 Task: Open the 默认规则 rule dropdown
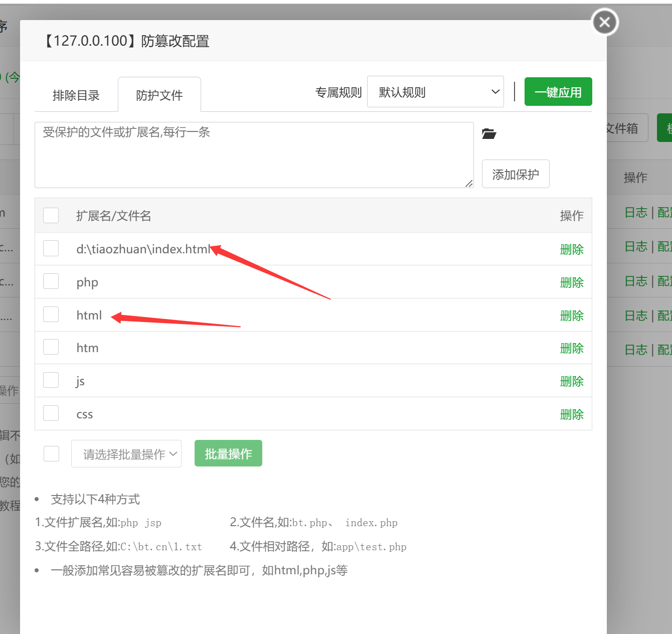(435, 92)
